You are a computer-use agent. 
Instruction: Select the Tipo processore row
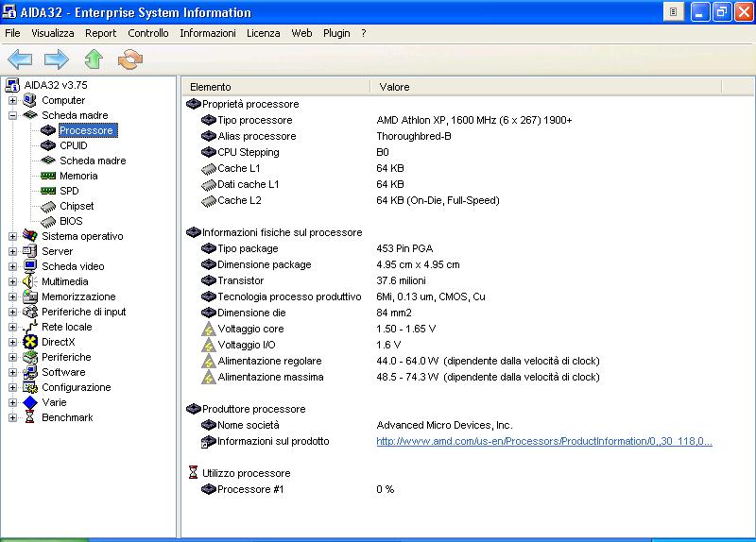pos(387,120)
